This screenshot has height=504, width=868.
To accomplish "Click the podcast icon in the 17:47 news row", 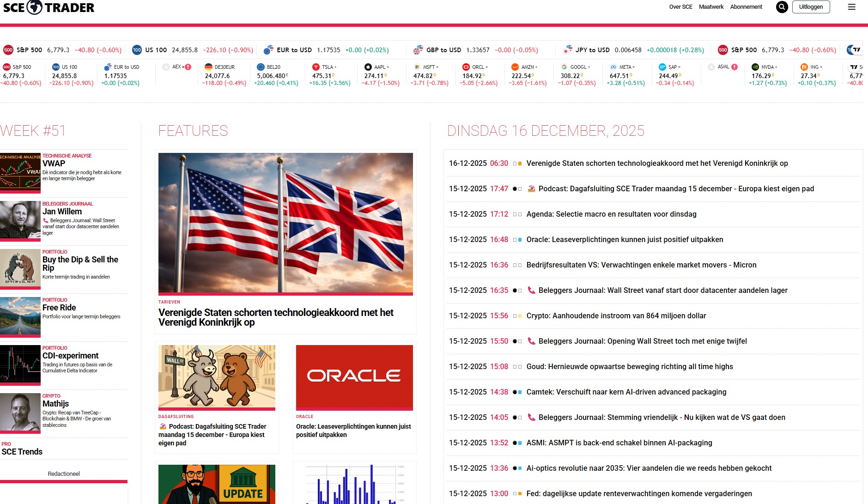I will click(x=532, y=188).
